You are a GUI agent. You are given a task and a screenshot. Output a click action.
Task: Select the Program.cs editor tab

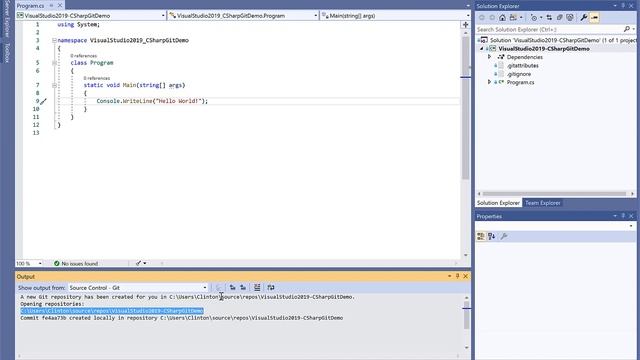tap(30, 6)
